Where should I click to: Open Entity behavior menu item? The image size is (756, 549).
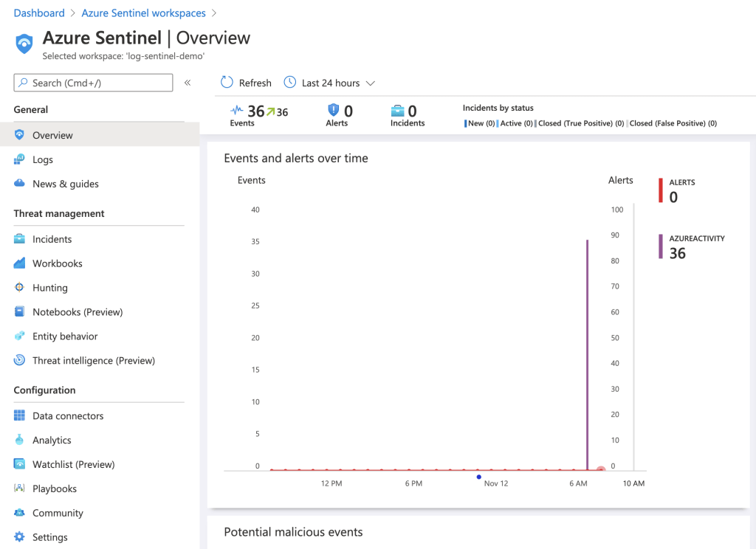pyautogui.click(x=65, y=336)
